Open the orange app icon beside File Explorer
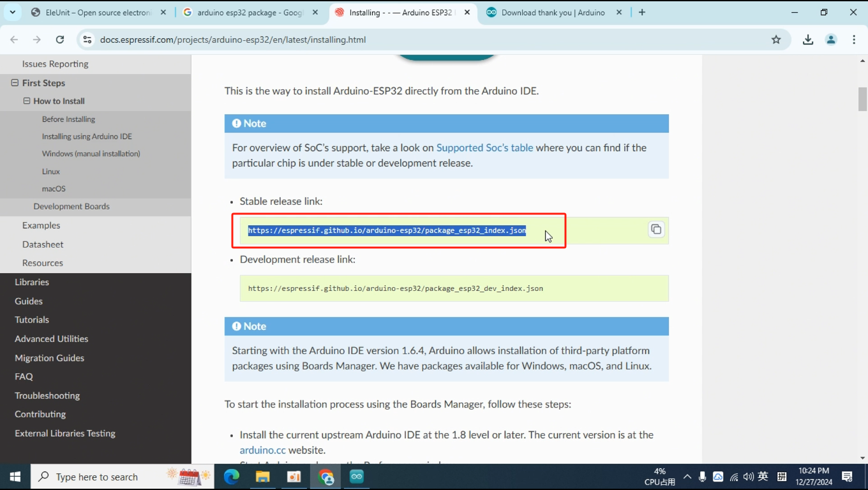The height and width of the screenshot is (490, 868). click(x=294, y=477)
